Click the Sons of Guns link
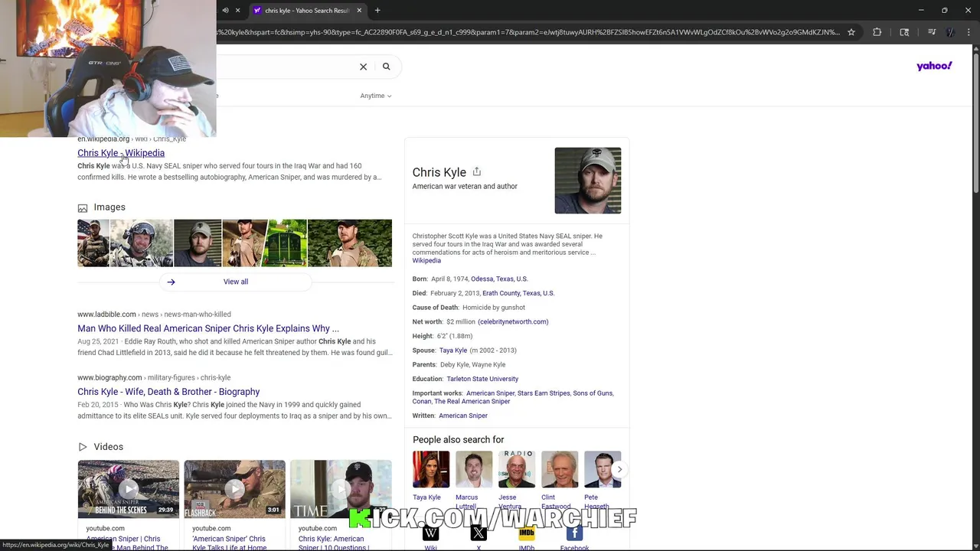 tap(593, 393)
